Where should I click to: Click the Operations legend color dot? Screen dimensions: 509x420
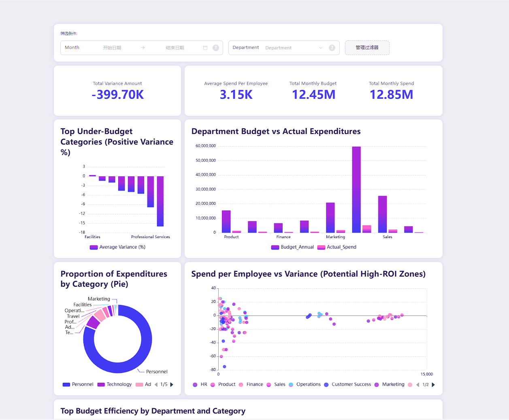291,385
